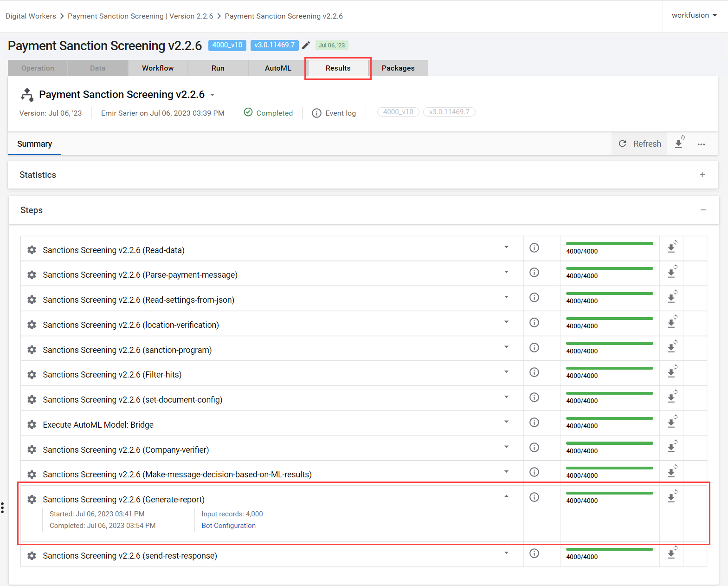Select the Summary tab

pyautogui.click(x=34, y=144)
